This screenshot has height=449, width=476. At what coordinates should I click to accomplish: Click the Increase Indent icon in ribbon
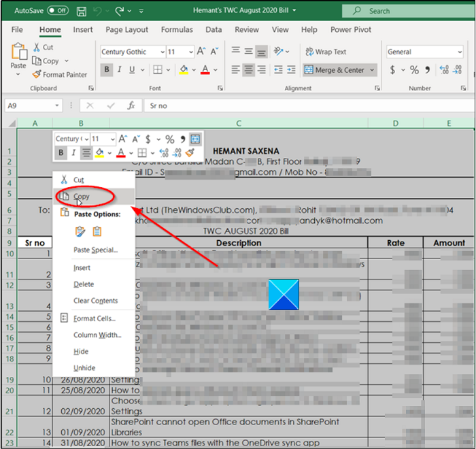(290, 70)
